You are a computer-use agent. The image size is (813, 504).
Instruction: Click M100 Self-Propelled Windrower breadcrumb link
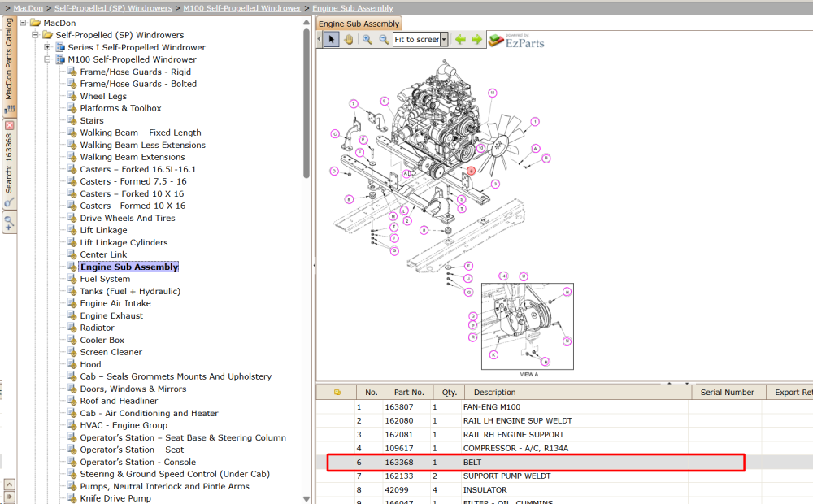tap(242, 8)
